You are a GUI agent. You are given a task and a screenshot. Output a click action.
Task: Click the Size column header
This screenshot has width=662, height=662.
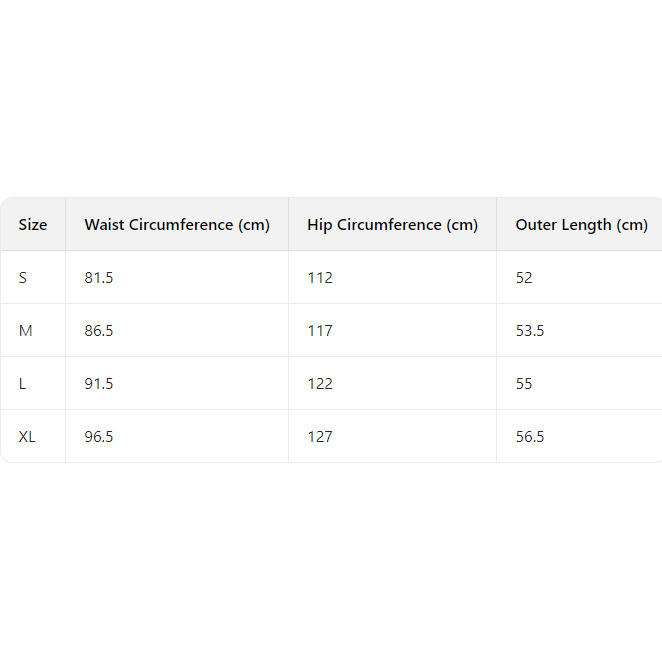click(x=33, y=225)
